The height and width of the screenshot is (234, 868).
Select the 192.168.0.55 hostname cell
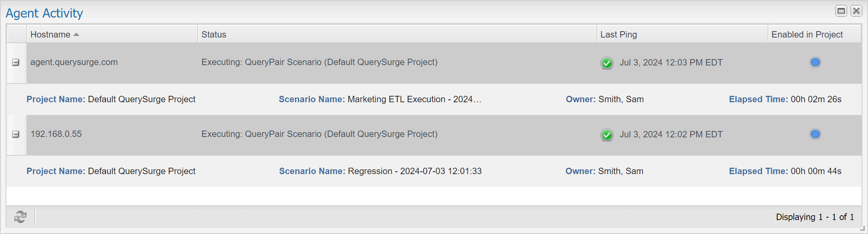point(56,134)
